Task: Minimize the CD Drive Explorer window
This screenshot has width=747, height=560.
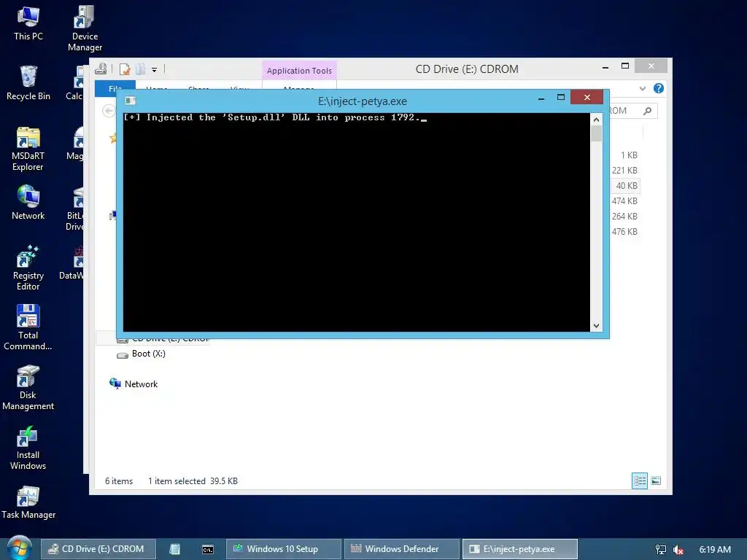Action: pos(605,67)
